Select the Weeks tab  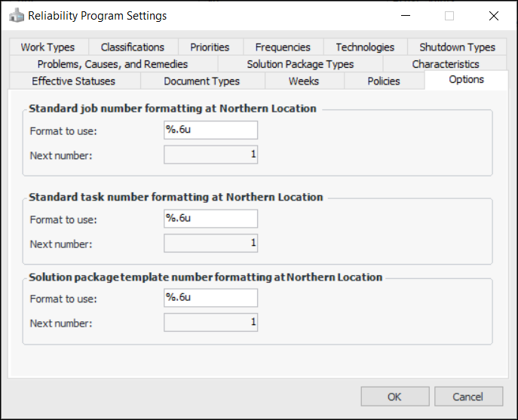(304, 81)
